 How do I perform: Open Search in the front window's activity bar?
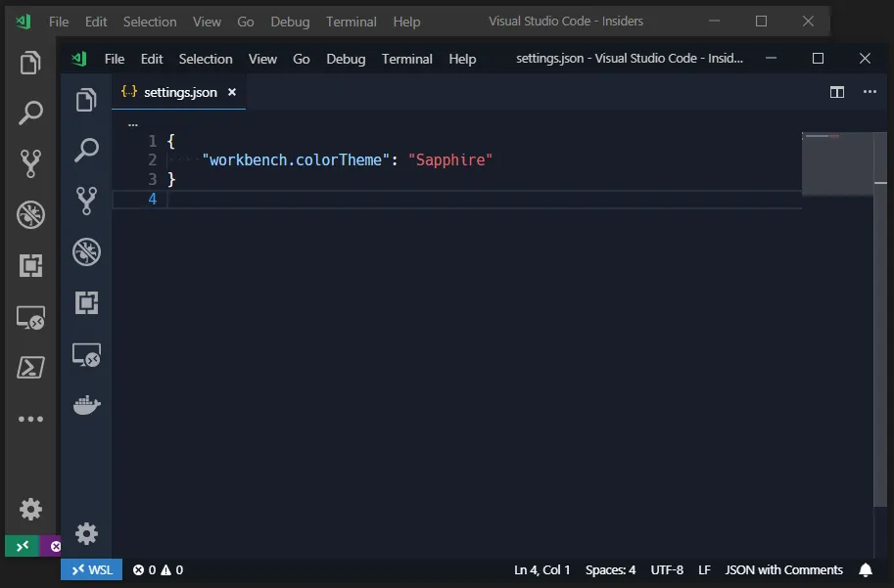click(86, 151)
